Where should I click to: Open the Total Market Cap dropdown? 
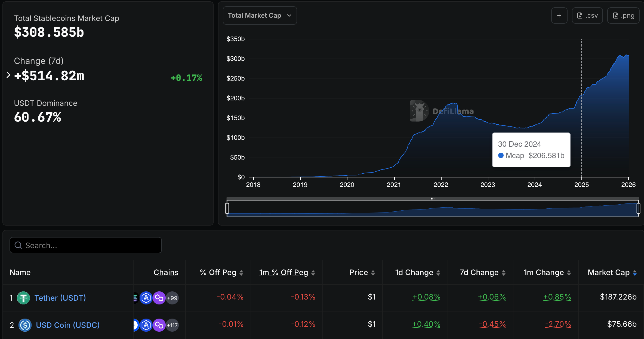(x=260, y=16)
